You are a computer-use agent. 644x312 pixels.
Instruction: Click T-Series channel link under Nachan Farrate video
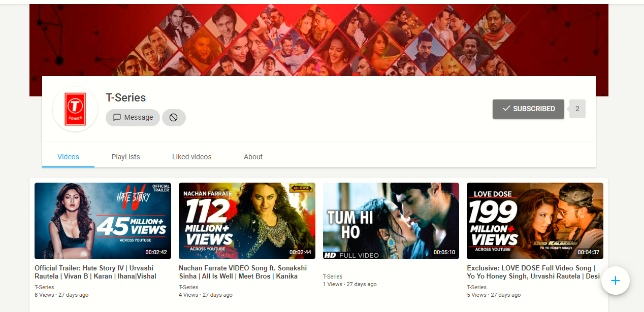(x=188, y=287)
